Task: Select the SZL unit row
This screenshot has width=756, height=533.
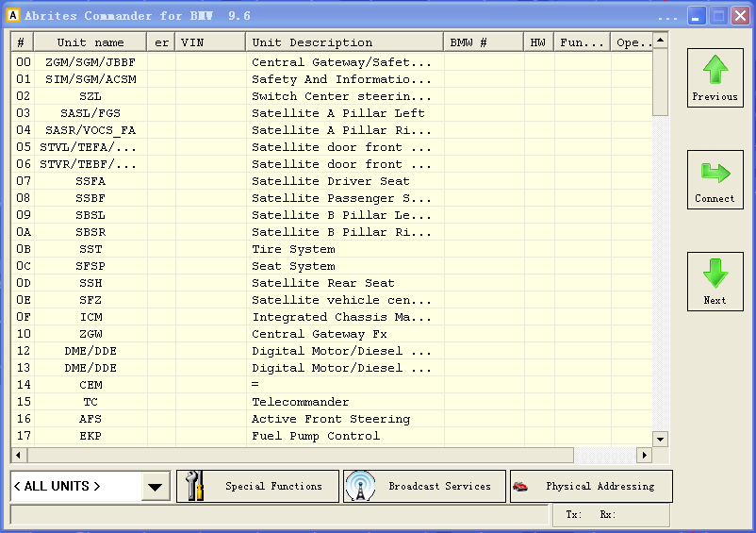Action: (x=332, y=96)
